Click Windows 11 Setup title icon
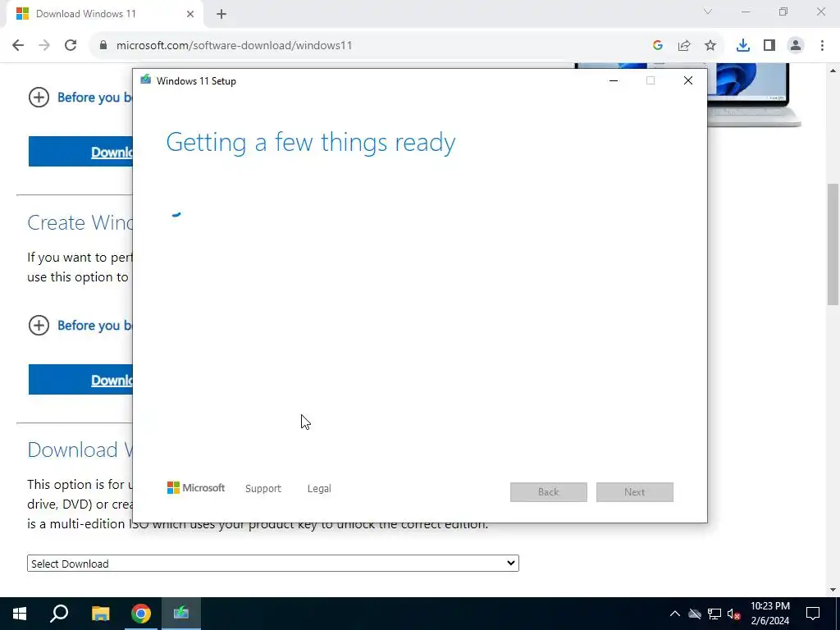The image size is (840, 630). 146,80
